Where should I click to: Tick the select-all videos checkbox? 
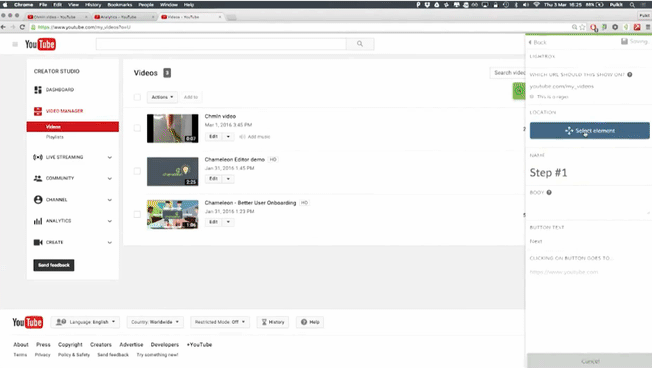coord(137,97)
